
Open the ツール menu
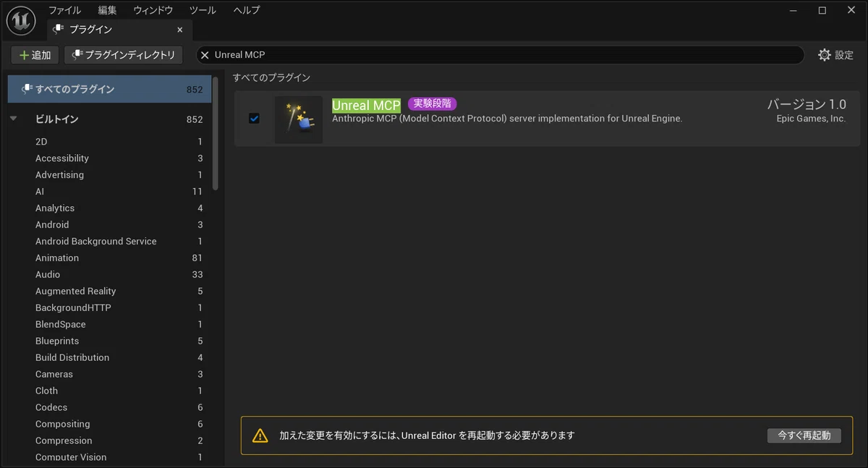203,10
